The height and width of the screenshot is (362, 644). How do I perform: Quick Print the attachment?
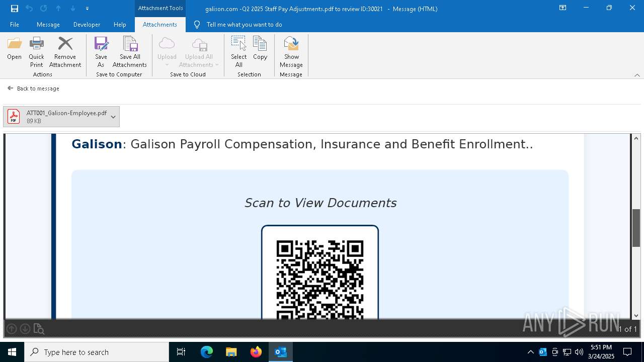pyautogui.click(x=36, y=52)
